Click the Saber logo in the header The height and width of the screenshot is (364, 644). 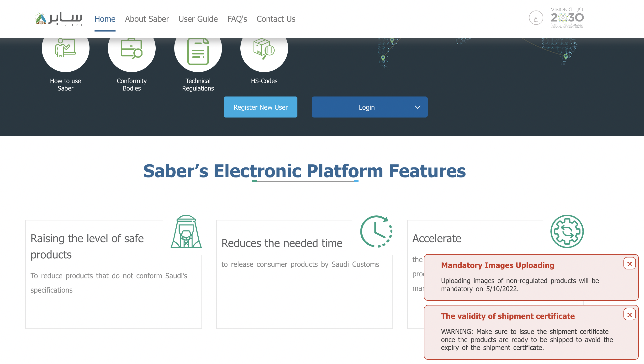click(x=58, y=18)
